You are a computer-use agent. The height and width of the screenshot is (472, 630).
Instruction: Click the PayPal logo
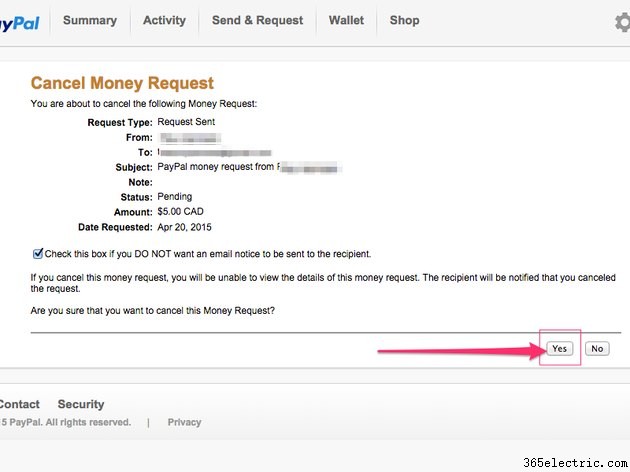click(20, 23)
